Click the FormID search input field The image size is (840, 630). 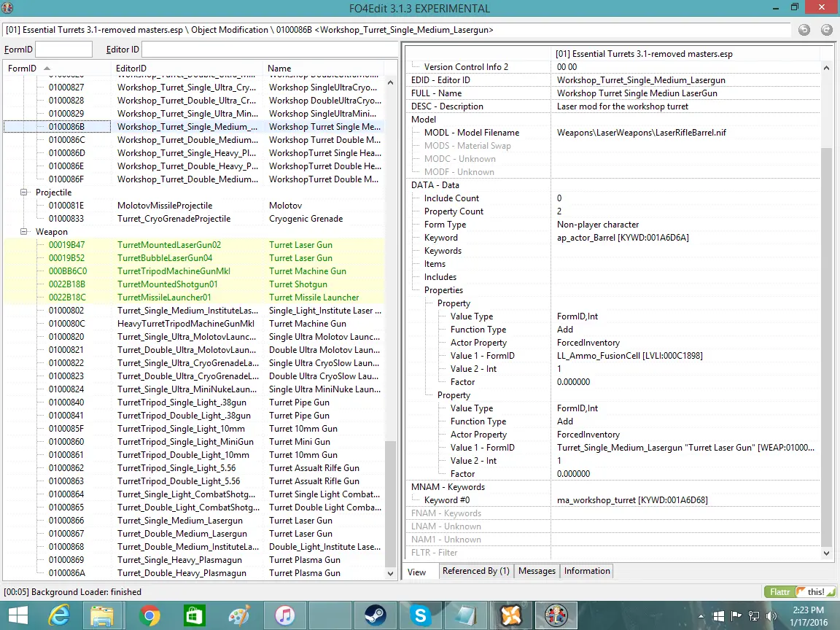coord(63,50)
